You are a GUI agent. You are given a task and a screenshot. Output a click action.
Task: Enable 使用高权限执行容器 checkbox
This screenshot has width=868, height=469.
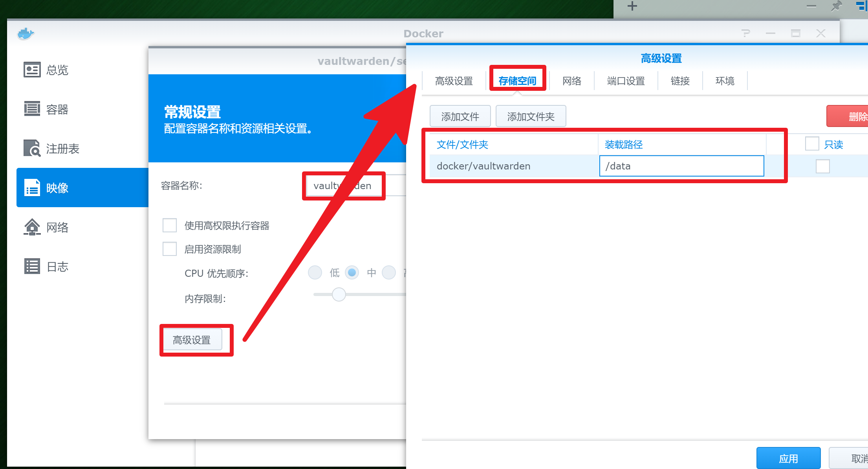[170, 225]
